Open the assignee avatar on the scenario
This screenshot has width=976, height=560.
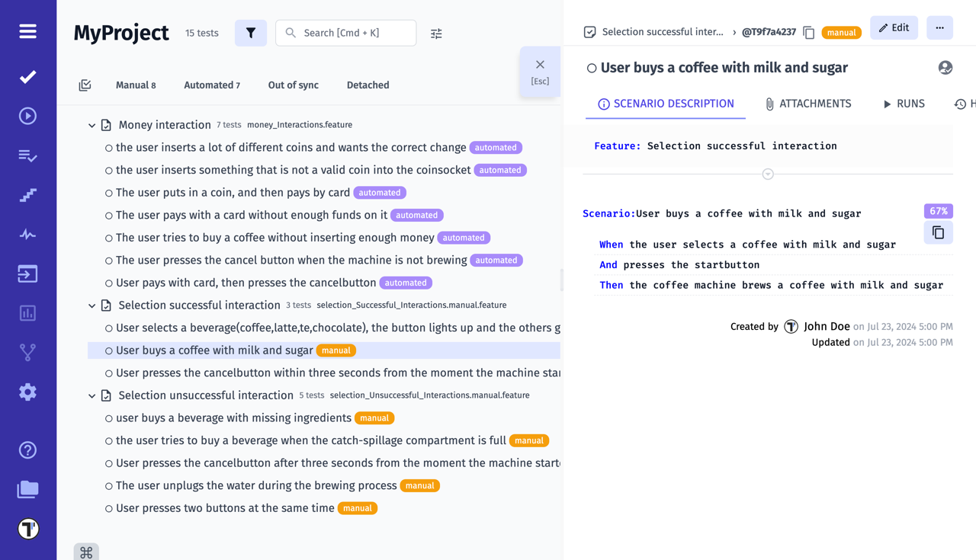(945, 67)
